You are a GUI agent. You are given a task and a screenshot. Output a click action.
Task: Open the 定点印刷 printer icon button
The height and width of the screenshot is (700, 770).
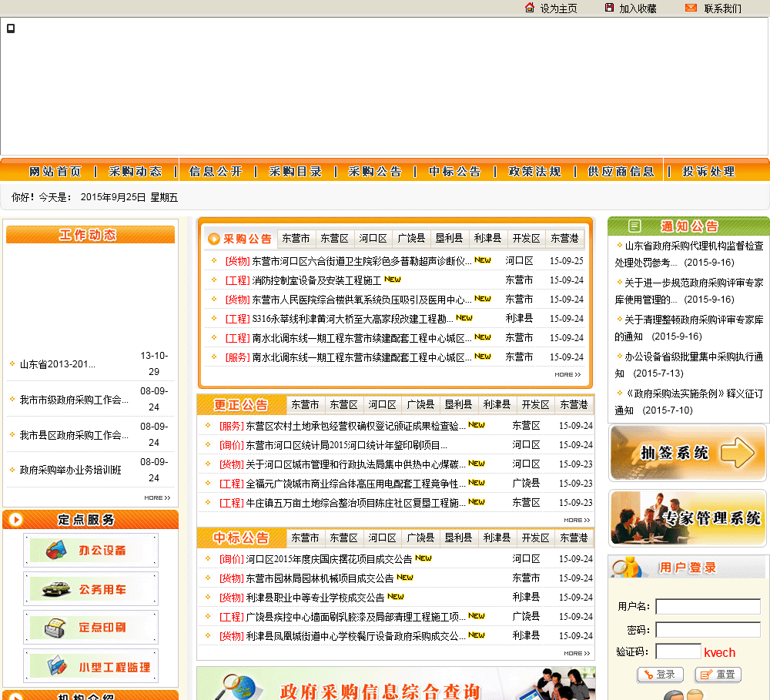[91, 628]
